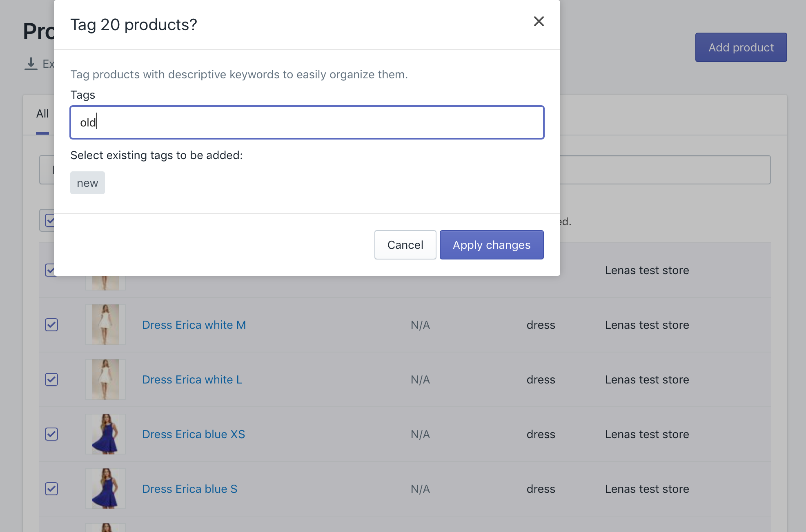
Task: Uncheck the Dress Erica white M checkbox
Action: click(x=51, y=325)
